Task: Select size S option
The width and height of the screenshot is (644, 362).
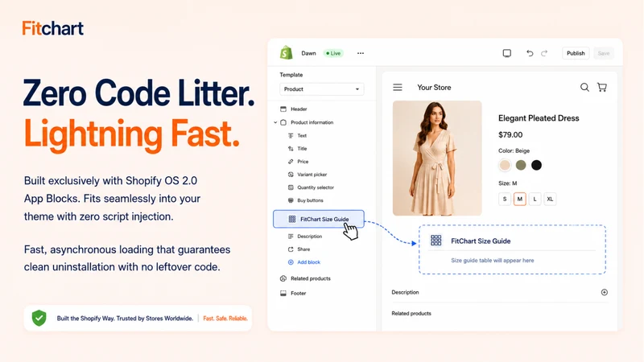Action: point(505,199)
